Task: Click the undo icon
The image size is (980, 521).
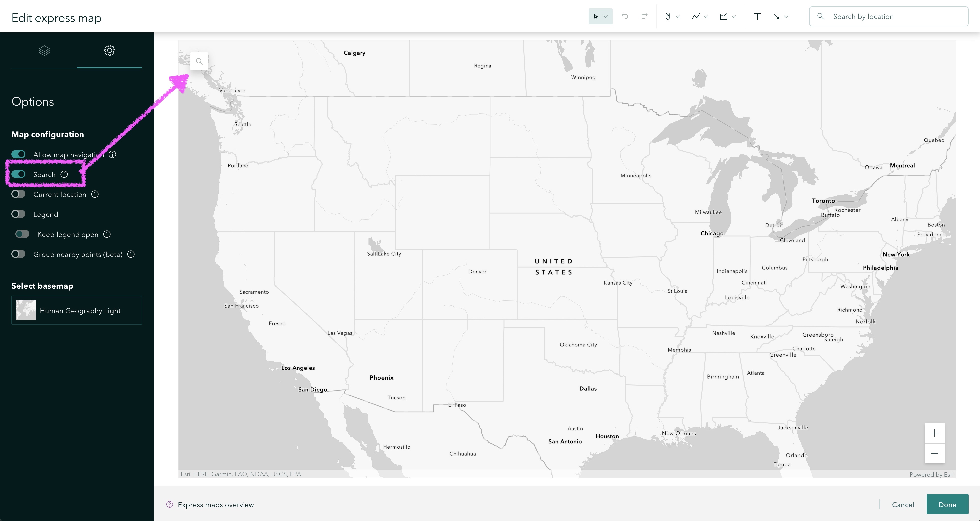Action: tap(625, 16)
